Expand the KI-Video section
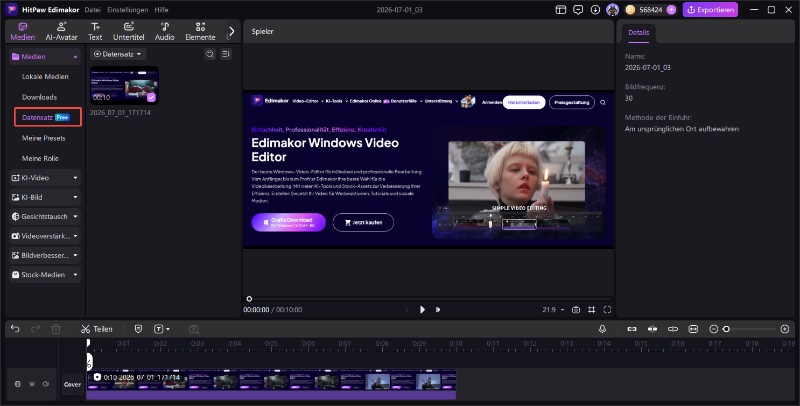800x406 pixels. coord(45,177)
